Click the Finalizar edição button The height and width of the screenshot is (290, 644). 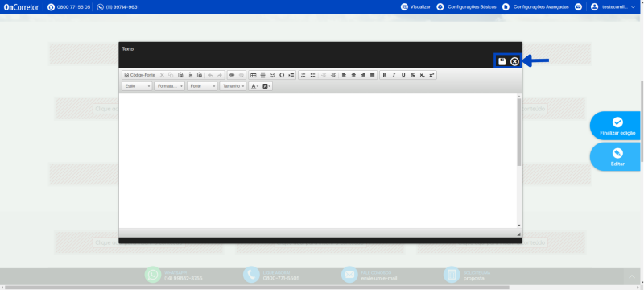(616, 126)
